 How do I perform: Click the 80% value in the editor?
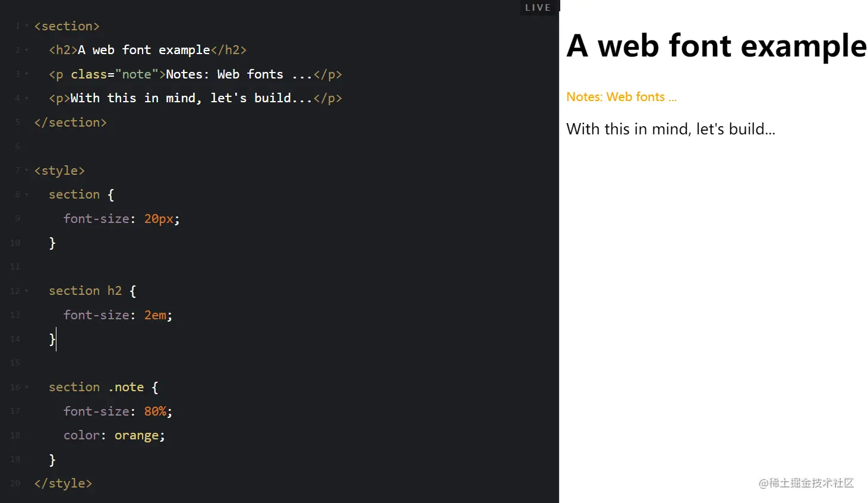pyautogui.click(x=155, y=411)
